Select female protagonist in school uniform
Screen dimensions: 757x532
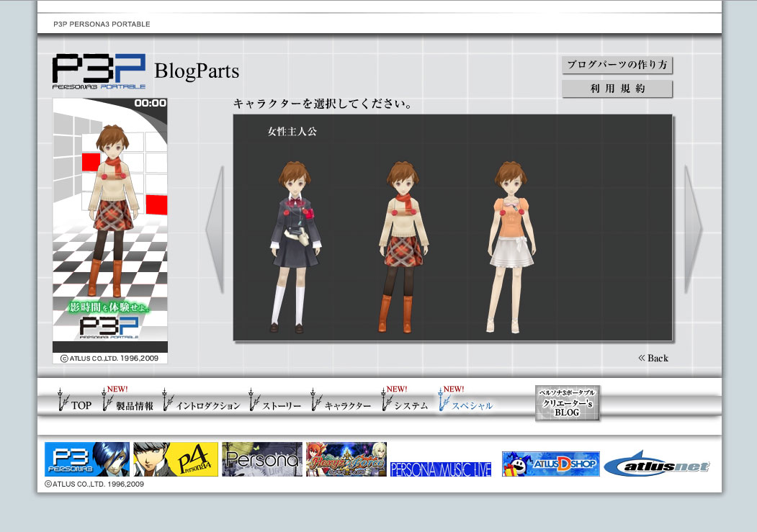pyautogui.click(x=295, y=247)
